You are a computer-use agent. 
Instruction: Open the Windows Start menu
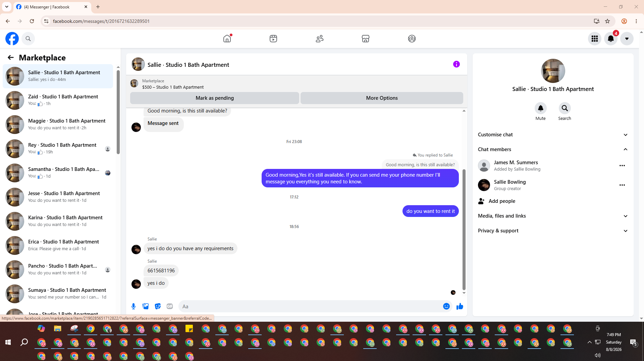tap(8, 342)
